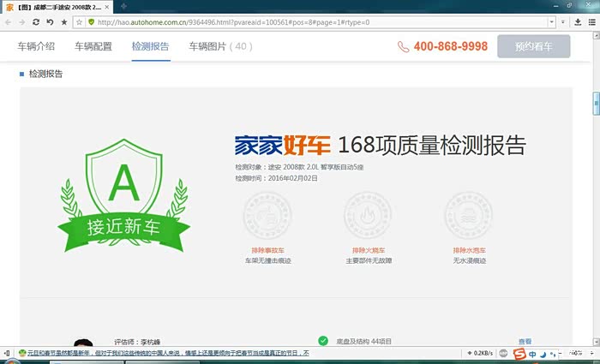Screen dimensions: 600x364
Task: Click the undo close-tab icon
Action: coord(50,21)
